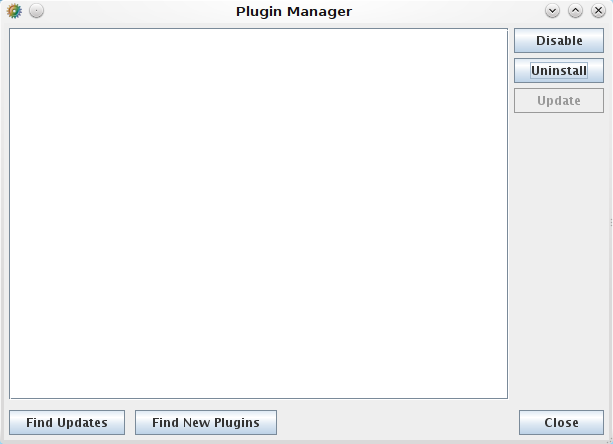Click the title bar X icon
The height and width of the screenshot is (444, 613).
pos(598,11)
